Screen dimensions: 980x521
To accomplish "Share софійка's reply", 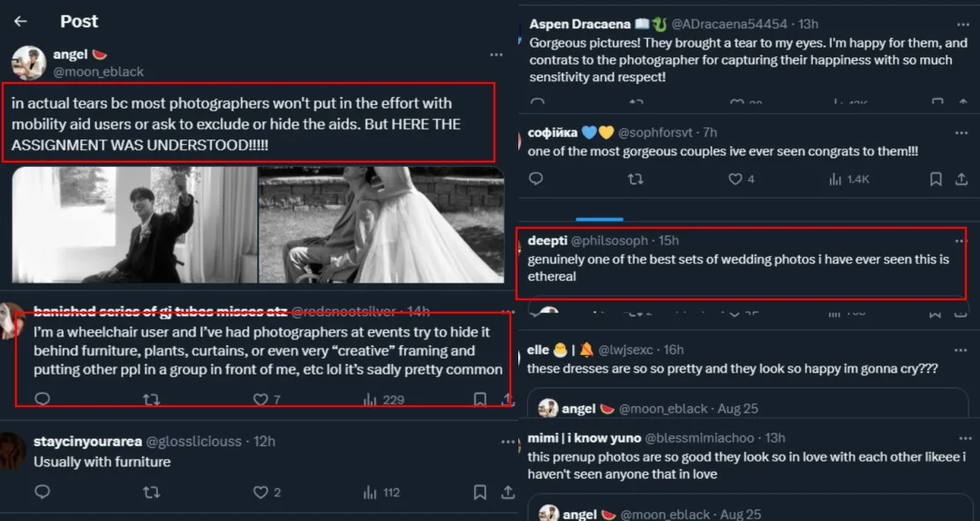I will (x=961, y=179).
